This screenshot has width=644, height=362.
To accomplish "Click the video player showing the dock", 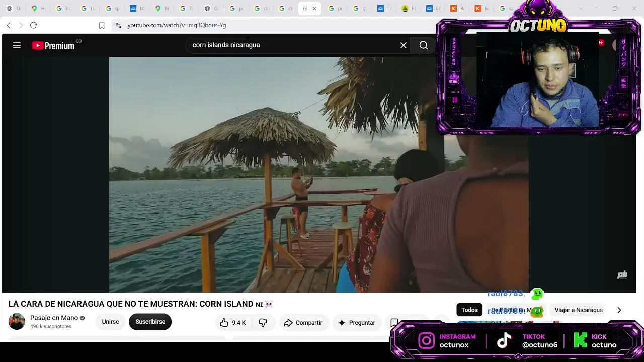I will coord(318,174).
